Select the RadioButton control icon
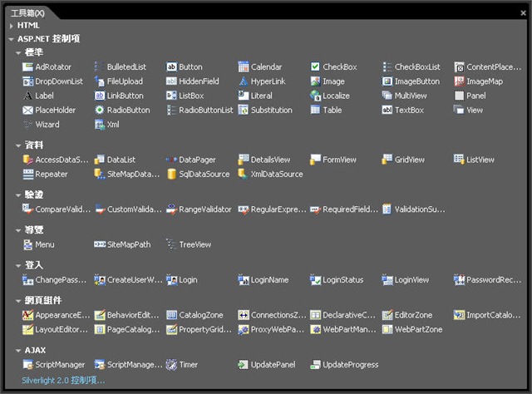Image resolution: width=532 pixels, height=394 pixels. 100,110
